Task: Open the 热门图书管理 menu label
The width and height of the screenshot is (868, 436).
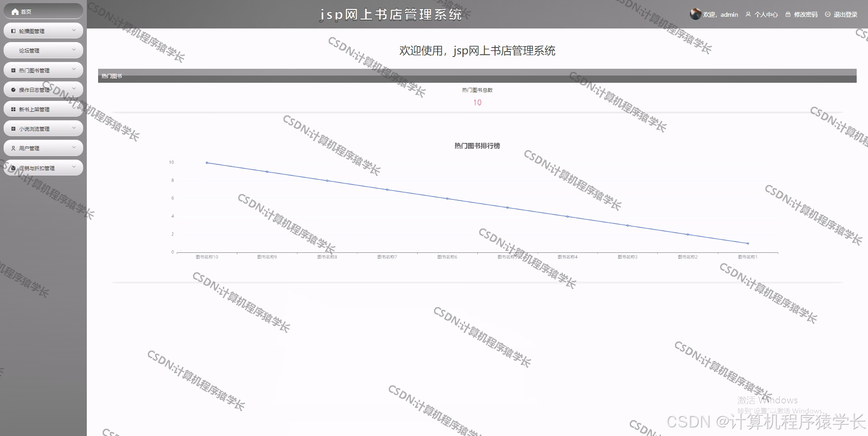Action: point(34,71)
